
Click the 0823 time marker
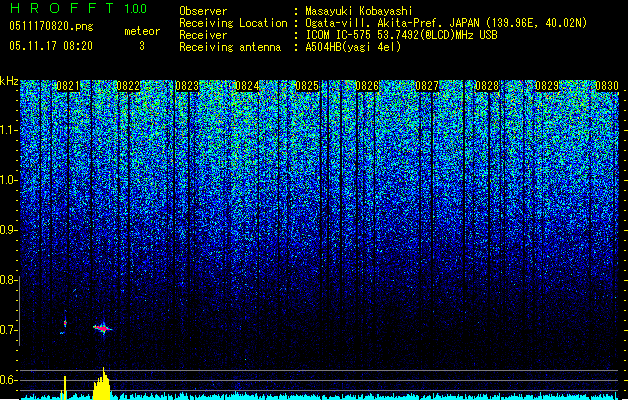[x=187, y=86]
